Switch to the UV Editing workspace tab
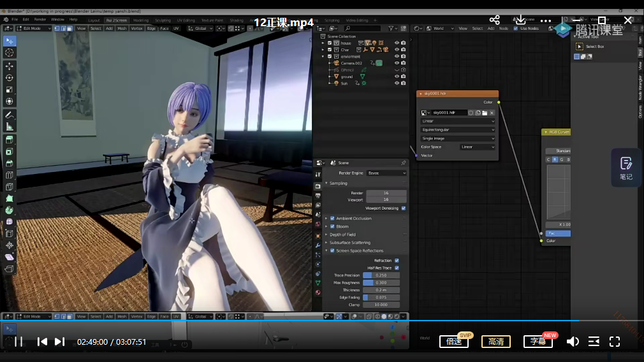Viewport: 644px width, 362px height. 186,20
